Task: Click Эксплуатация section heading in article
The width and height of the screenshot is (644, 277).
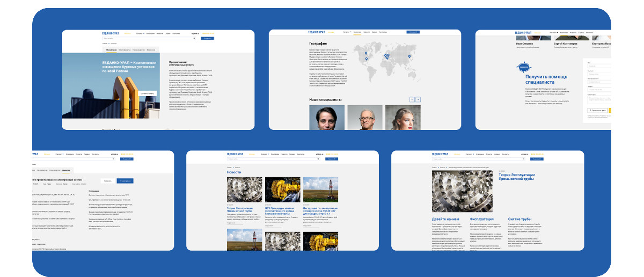Action: [x=482, y=219]
